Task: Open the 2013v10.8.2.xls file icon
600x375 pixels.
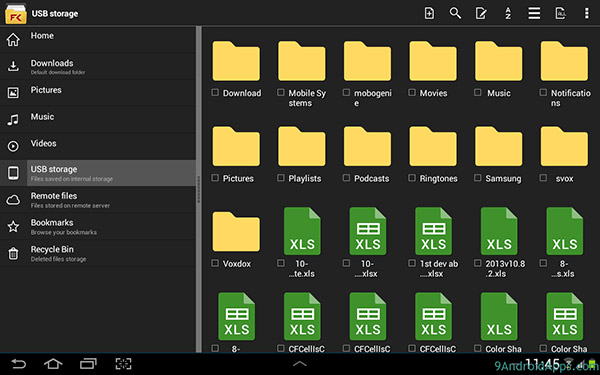Action: point(499,231)
